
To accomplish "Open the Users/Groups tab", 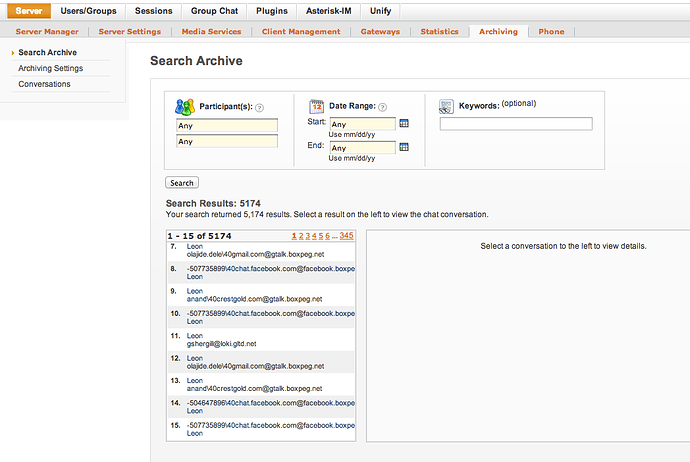I will pyautogui.click(x=88, y=11).
